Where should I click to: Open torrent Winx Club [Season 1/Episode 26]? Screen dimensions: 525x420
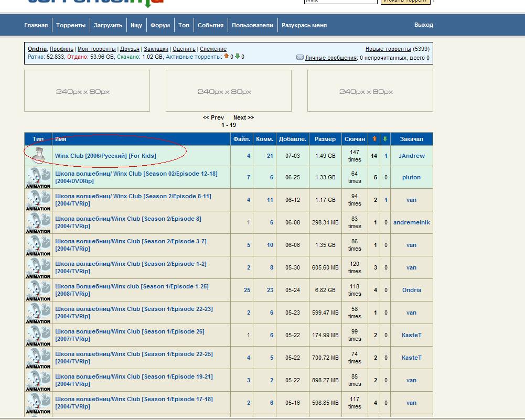point(130,335)
